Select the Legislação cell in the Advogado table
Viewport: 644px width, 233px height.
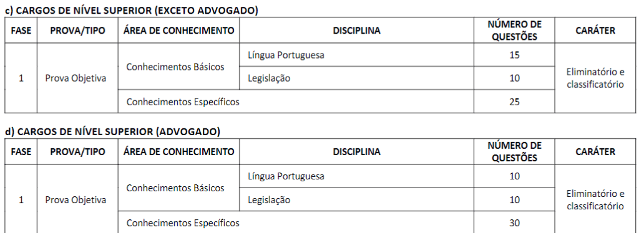(356, 200)
